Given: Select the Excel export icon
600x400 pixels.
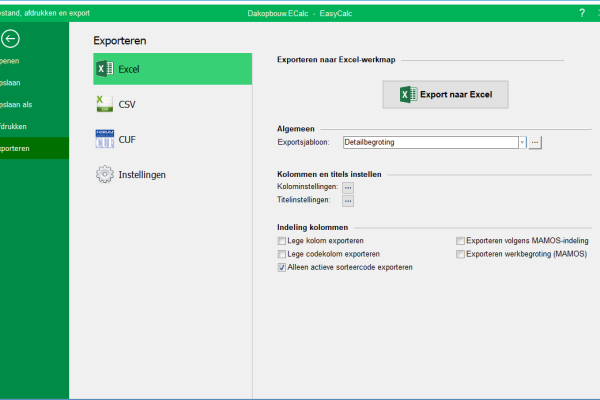Looking at the screenshot, I should [105, 70].
